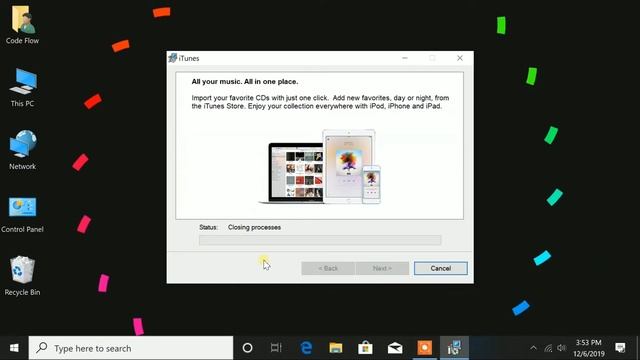This screenshot has height=360, width=640.
Task: Open the volume control tray icon
Action: [x=562, y=348]
